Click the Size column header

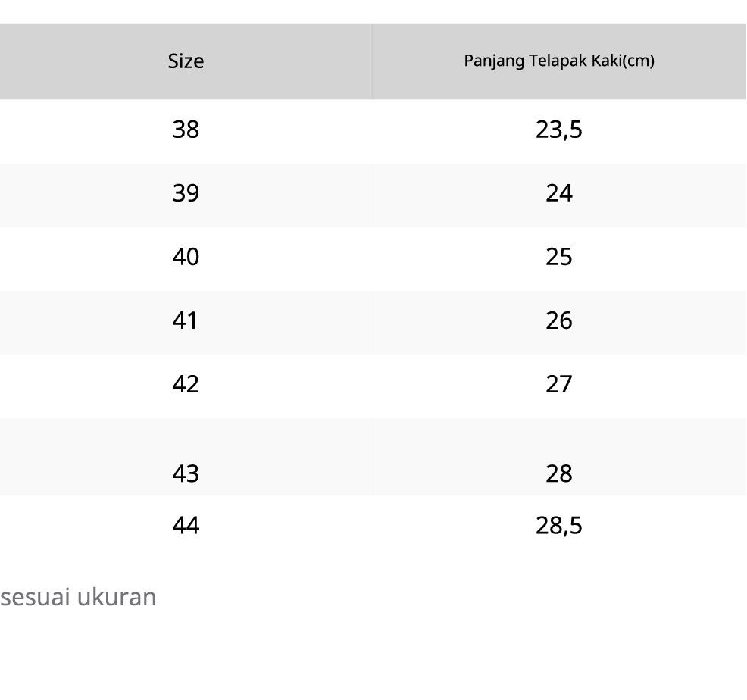[x=186, y=61]
